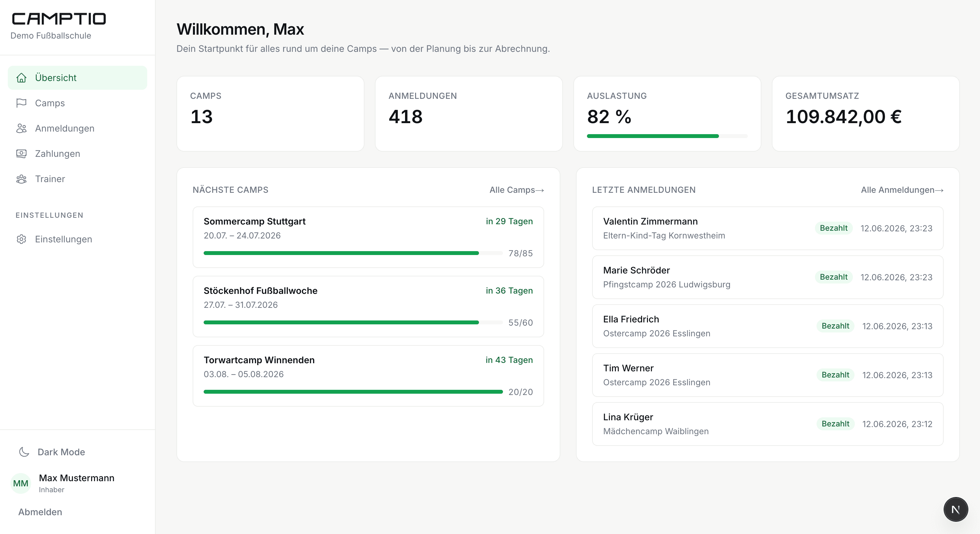Click the Anmeldungen people icon
This screenshot has width=980, height=534.
click(21, 128)
